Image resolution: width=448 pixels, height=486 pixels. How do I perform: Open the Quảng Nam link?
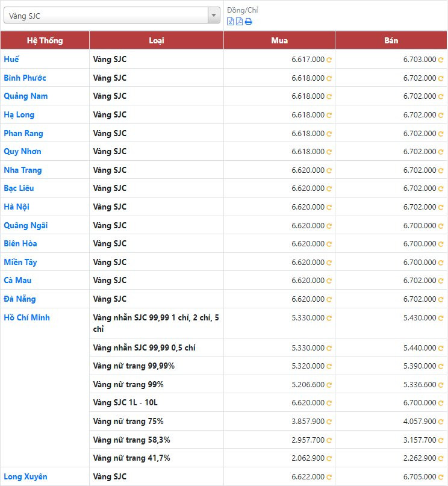tap(26, 96)
